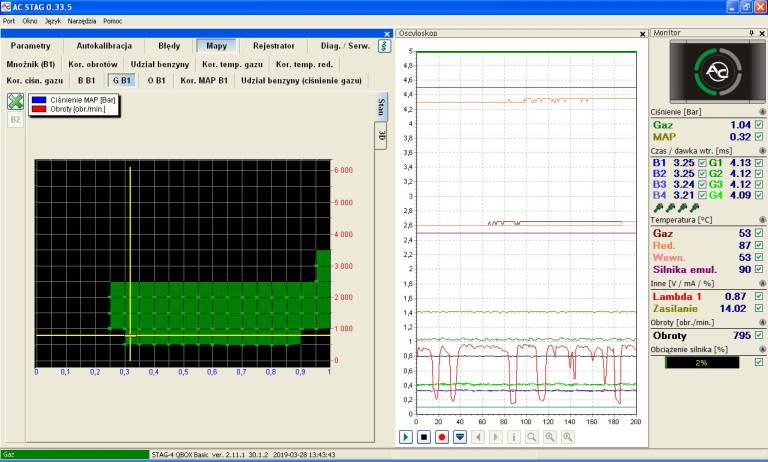Start the oscilloscope with the play button

(x=406, y=437)
